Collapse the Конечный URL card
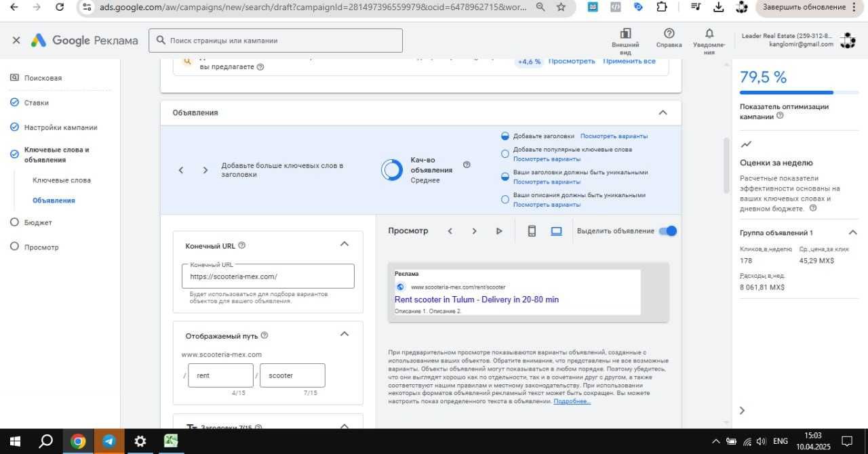868x454 pixels. 344,244
